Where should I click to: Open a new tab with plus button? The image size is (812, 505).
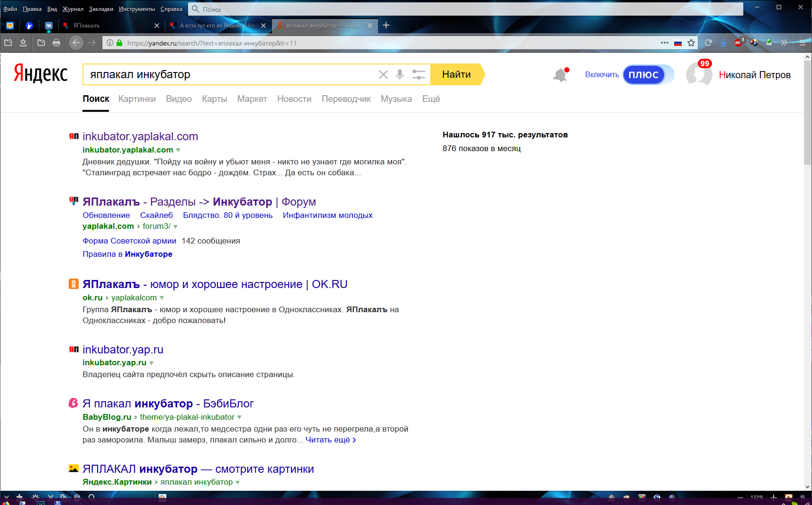(386, 25)
